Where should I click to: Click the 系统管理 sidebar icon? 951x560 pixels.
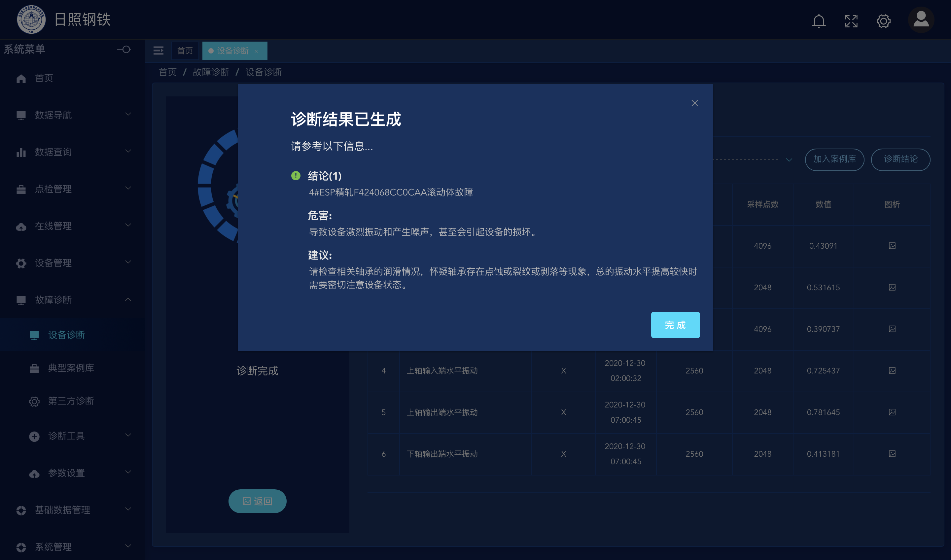point(21,547)
